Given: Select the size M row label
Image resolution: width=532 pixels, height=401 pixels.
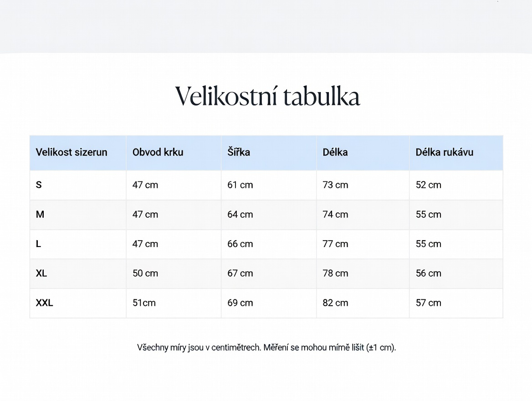Looking at the screenshot, I should (40, 215).
